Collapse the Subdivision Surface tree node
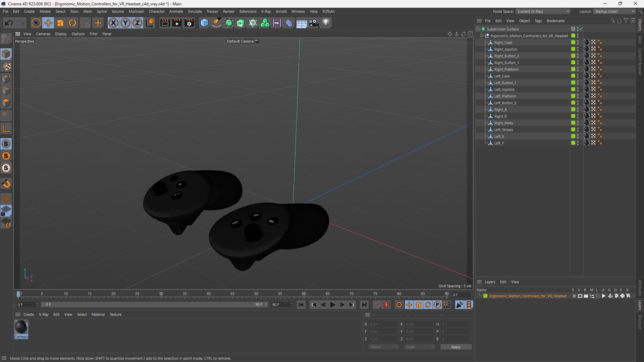Image resolution: width=644 pixels, height=362 pixels. click(478, 29)
